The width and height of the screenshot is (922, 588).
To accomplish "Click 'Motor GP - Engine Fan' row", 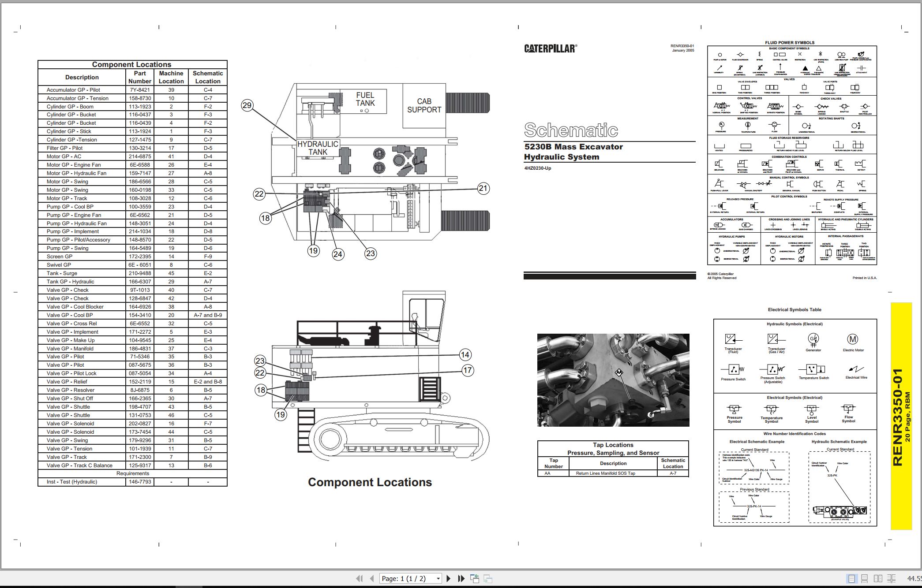I will (132, 164).
